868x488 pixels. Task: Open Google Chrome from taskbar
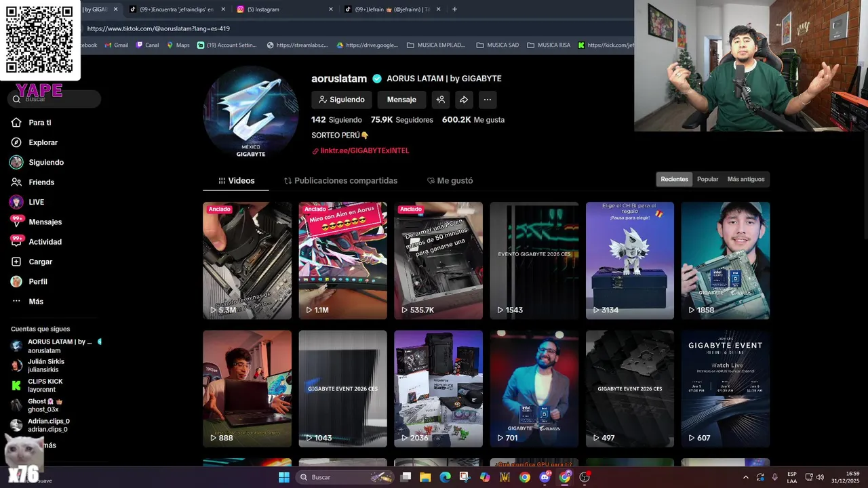point(525,477)
